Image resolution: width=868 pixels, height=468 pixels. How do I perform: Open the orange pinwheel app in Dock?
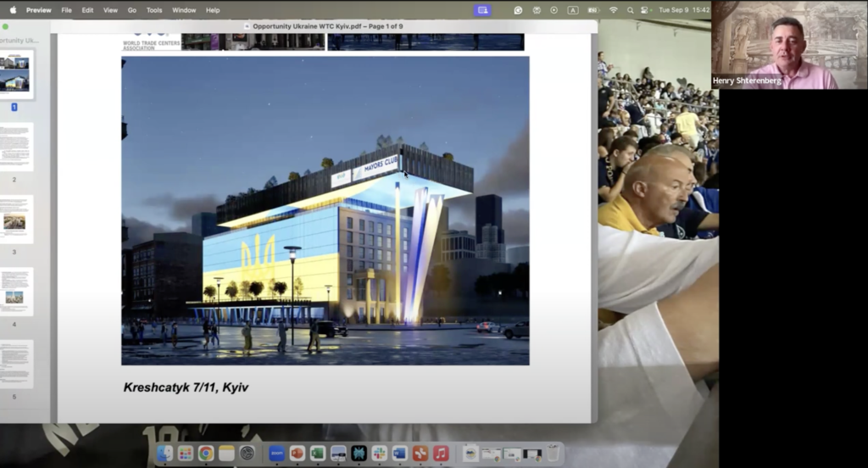click(x=420, y=454)
